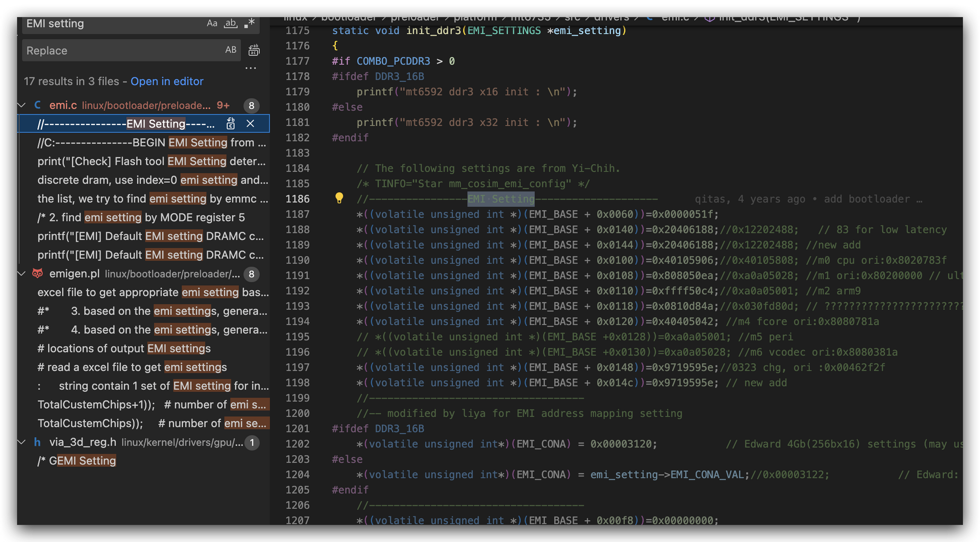Enable Use Regular Expression search
980x542 pixels.
(x=249, y=24)
